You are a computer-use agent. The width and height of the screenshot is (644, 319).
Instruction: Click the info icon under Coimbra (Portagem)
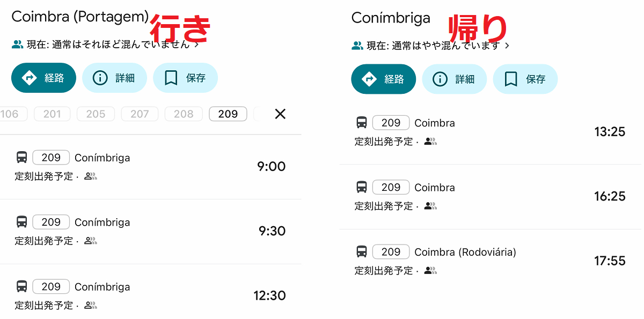click(100, 78)
